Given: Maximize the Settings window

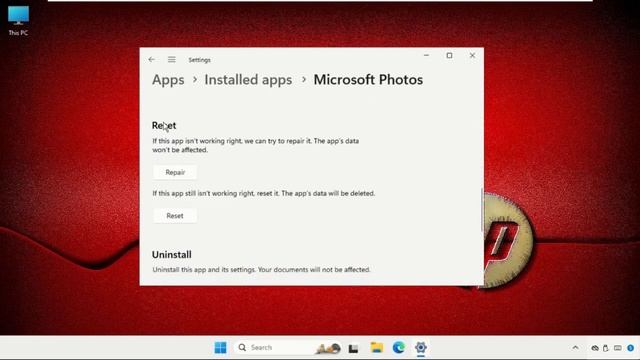Looking at the screenshot, I should [x=449, y=56].
